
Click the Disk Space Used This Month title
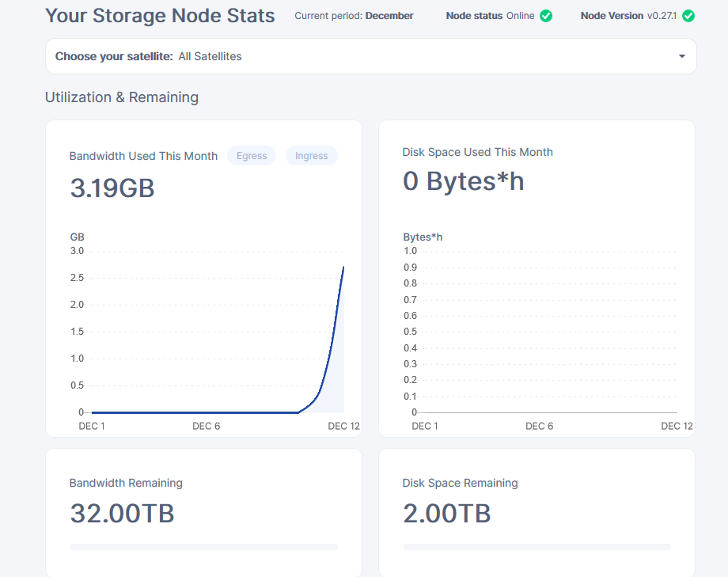pos(478,152)
